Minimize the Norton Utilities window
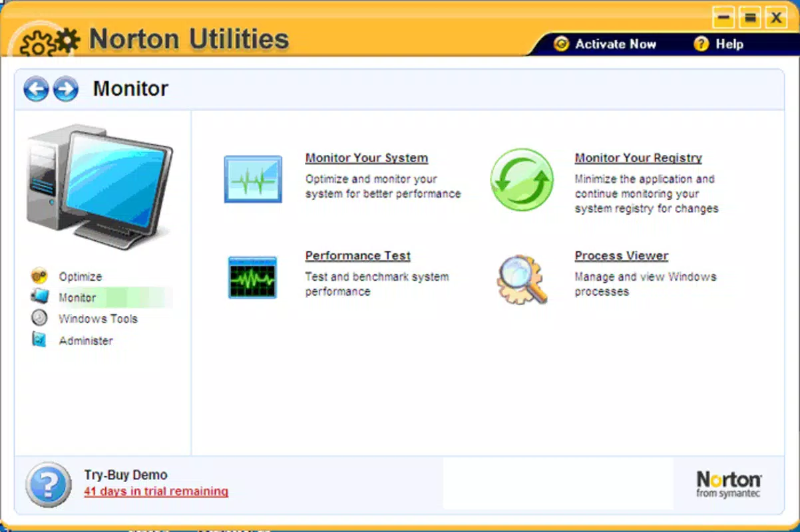The image size is (800, 532). [724, 18]
